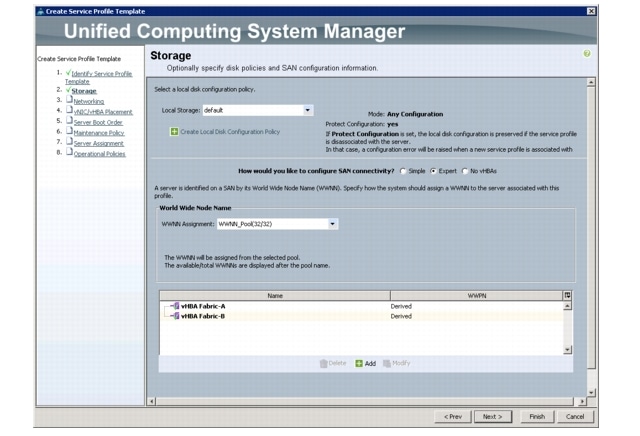640x436 pixels.
Task: Click Create Local Disk Configuration Policy link
Action: tap(230, 131)
